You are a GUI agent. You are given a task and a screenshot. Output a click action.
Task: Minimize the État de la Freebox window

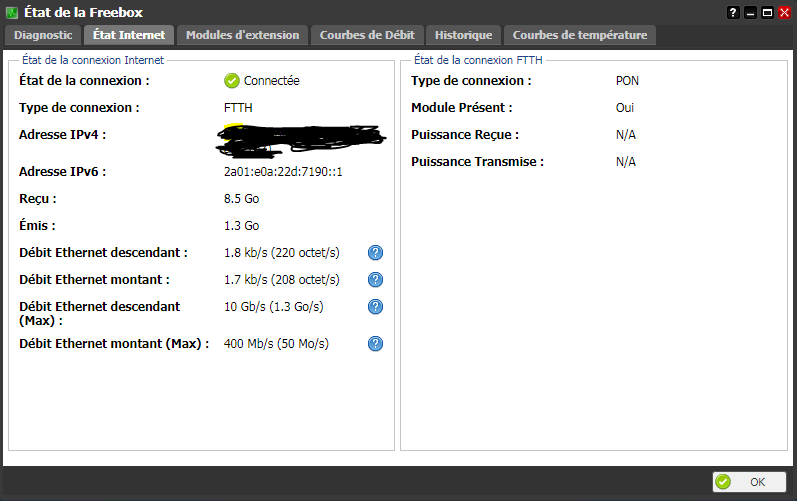750,13
